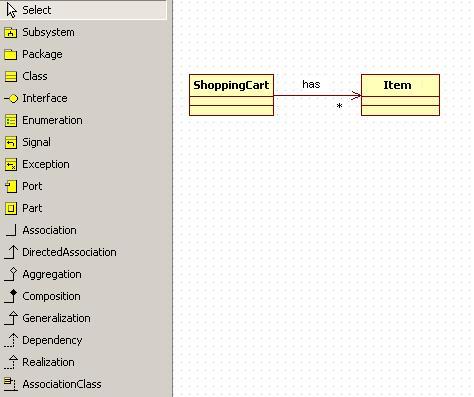Pick the Composition connector tool

[11, 296]
